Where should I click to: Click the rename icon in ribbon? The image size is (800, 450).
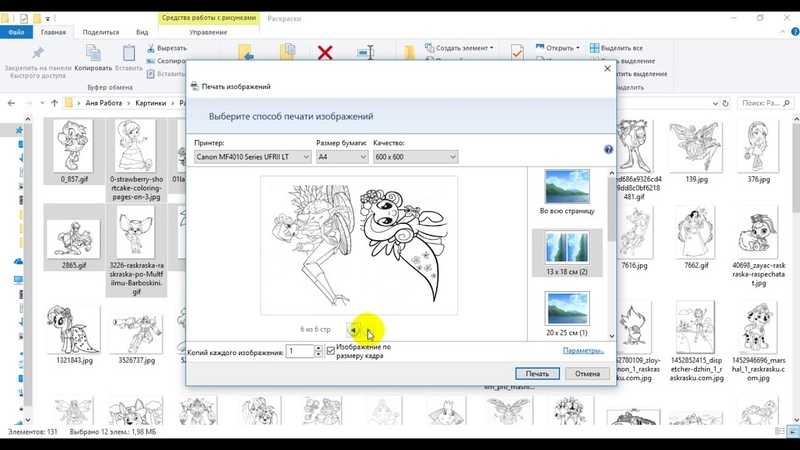(366, 53)
